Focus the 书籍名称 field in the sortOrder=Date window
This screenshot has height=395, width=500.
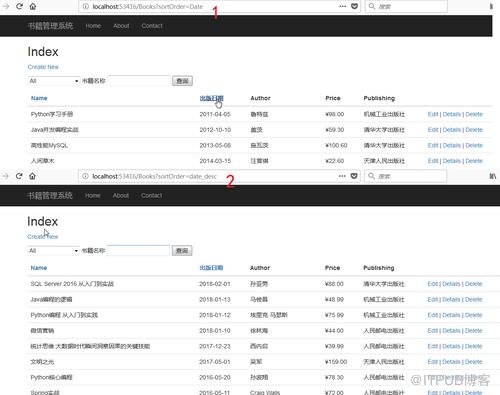coord(139,81)
